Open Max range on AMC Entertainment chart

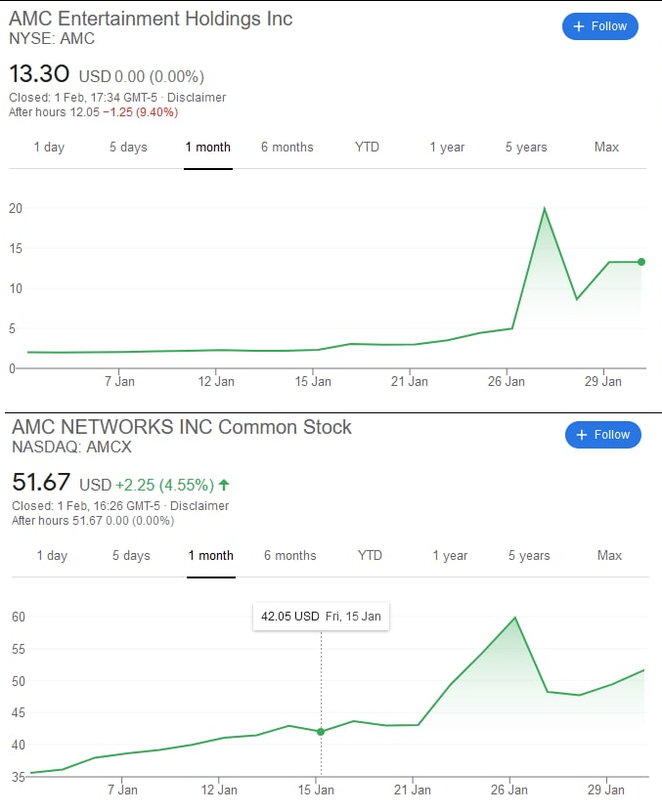coord(606,148)
